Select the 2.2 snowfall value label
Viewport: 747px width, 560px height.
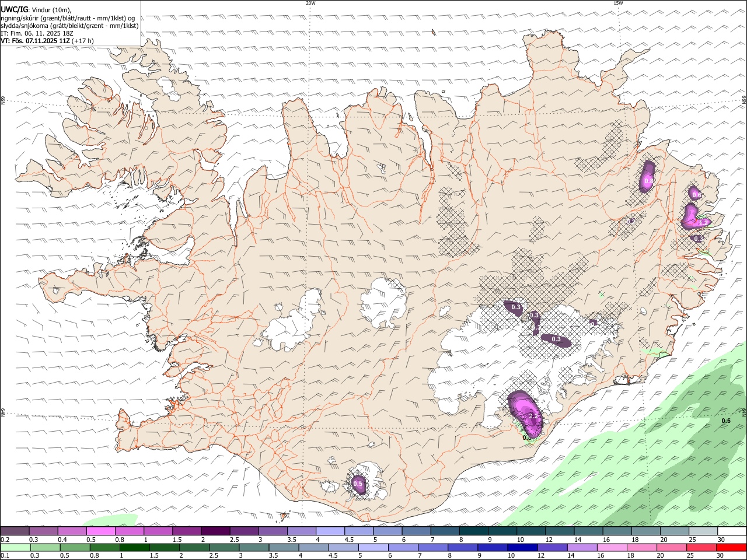click(x=532, y=416)
